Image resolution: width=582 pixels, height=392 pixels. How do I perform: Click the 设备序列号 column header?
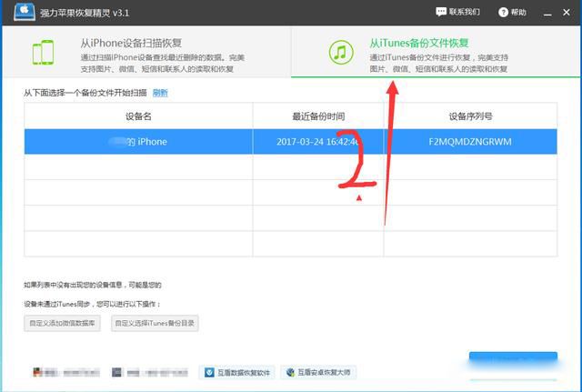[469, 116]
